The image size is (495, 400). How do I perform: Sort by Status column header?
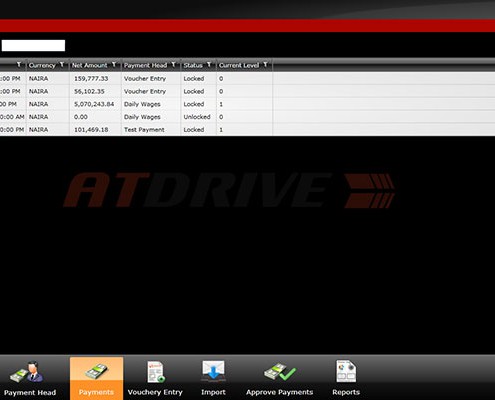[x=193, y=65]
